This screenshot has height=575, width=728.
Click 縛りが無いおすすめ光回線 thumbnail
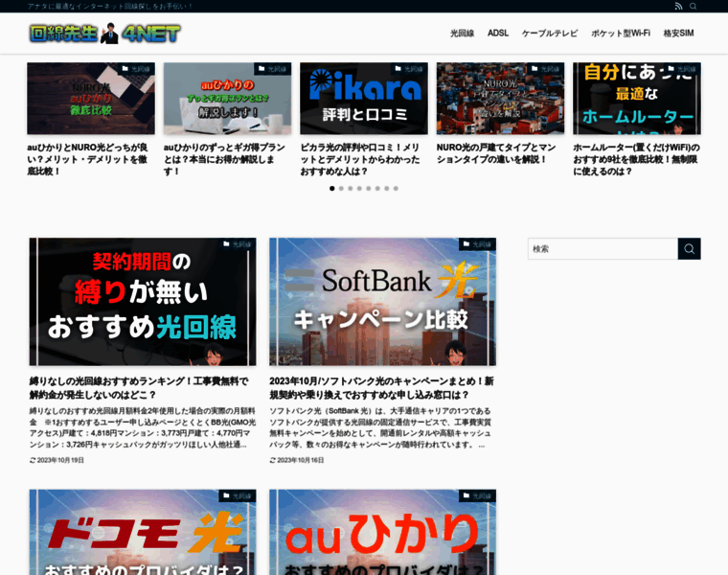point(143,302)
